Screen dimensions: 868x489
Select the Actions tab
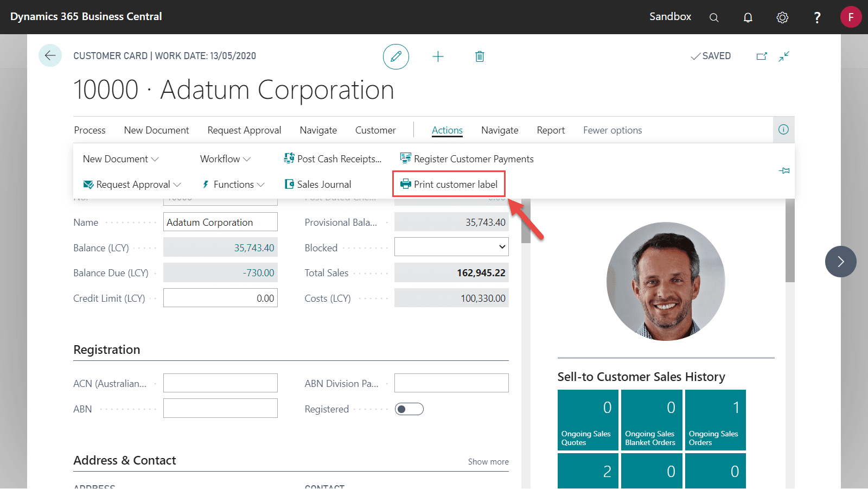click(447, 130)
